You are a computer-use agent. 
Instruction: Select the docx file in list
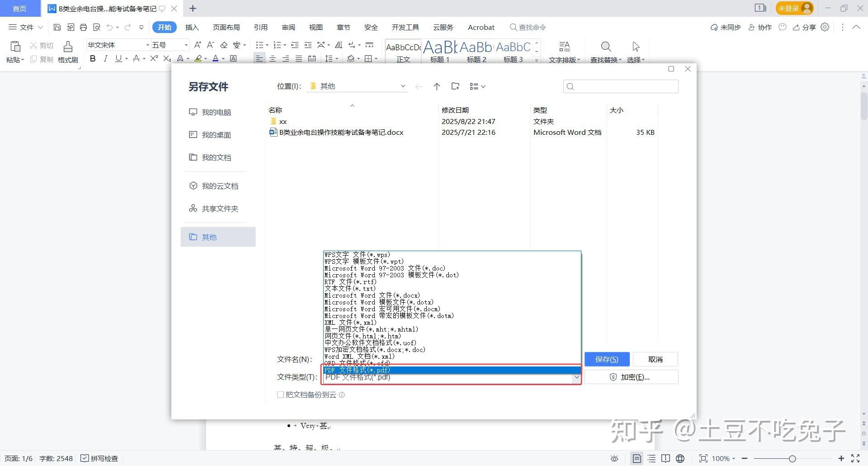coord(336,133)
